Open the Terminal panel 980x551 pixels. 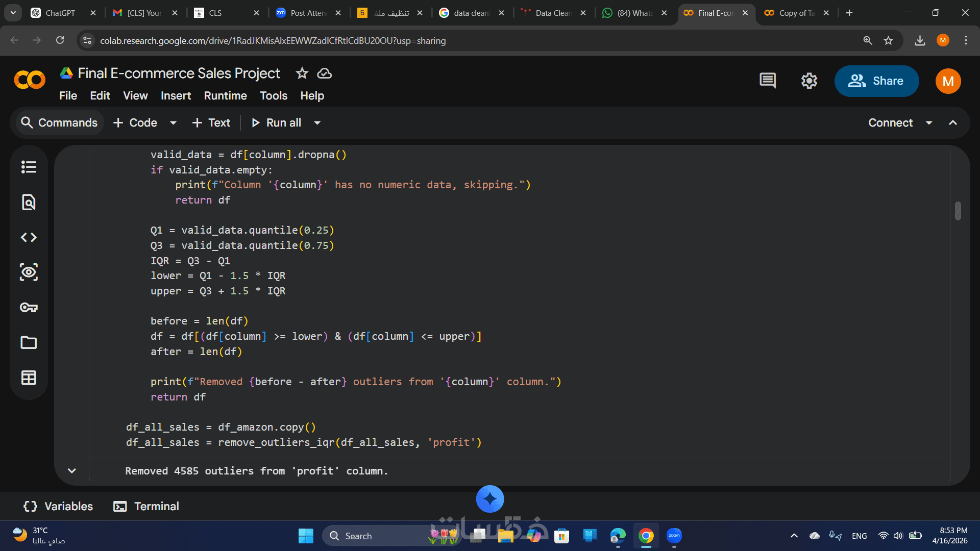(146, 506)
